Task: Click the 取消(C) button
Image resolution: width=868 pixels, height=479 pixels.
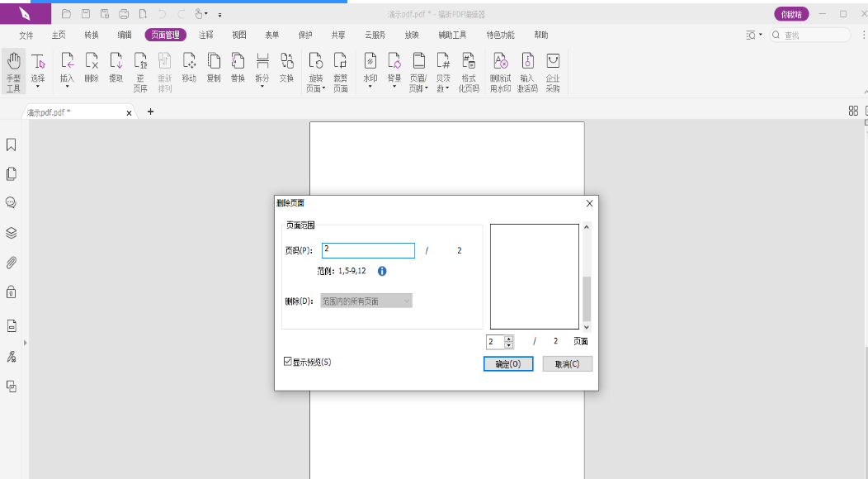Action: point(567,364)
